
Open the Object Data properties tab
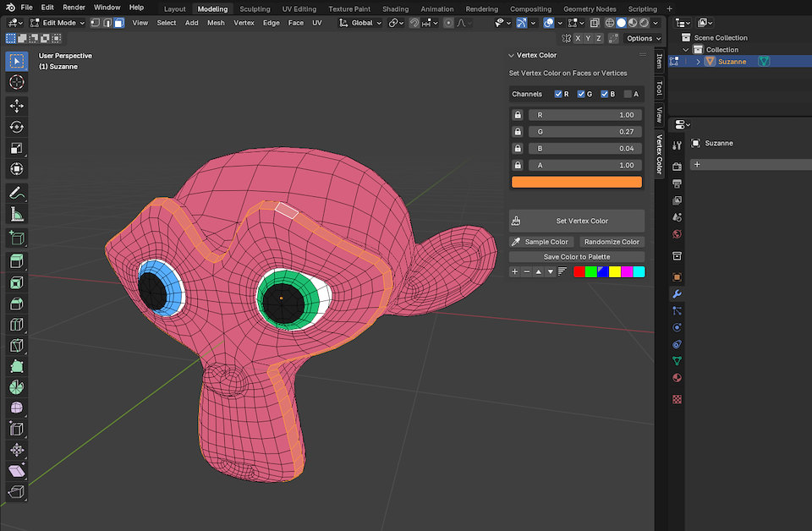675,359
